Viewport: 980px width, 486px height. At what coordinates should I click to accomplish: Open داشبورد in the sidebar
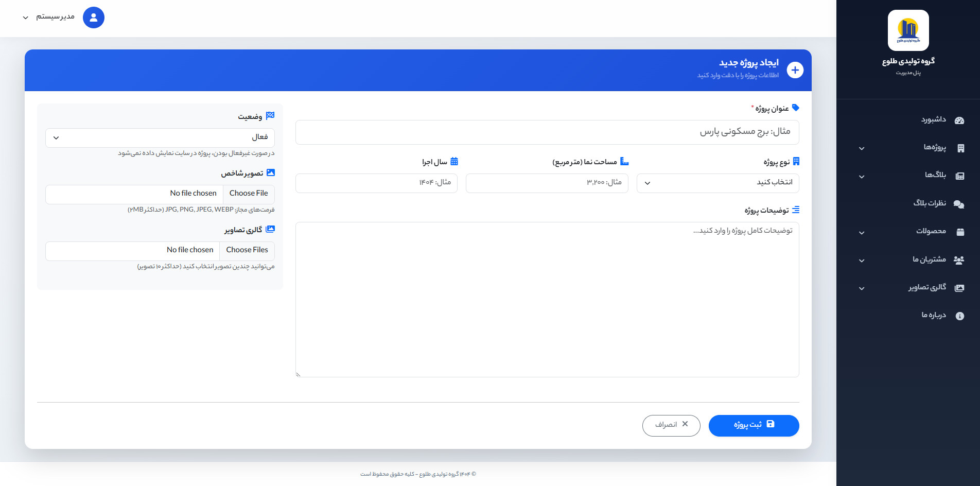coord(908,120)
